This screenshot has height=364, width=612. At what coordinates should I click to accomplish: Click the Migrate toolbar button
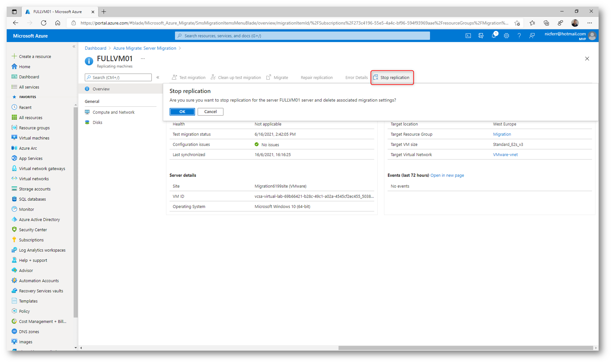click(277, 77)
